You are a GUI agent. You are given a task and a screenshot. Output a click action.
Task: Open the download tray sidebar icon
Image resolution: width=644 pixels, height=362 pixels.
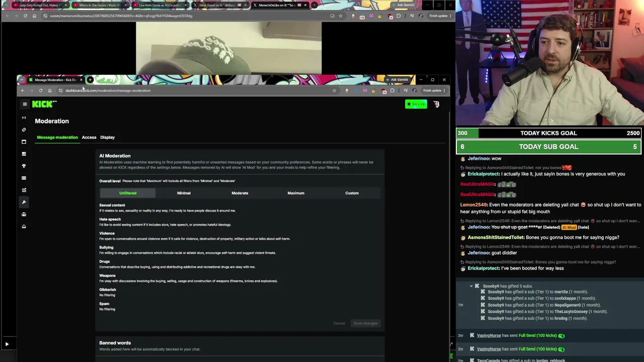24,226
